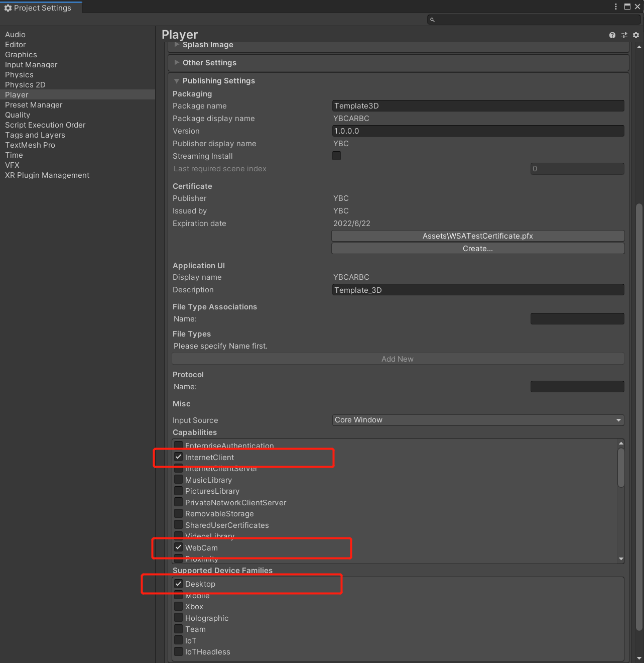
Task: Open the Player settings help icon
Action: point(612,35)
